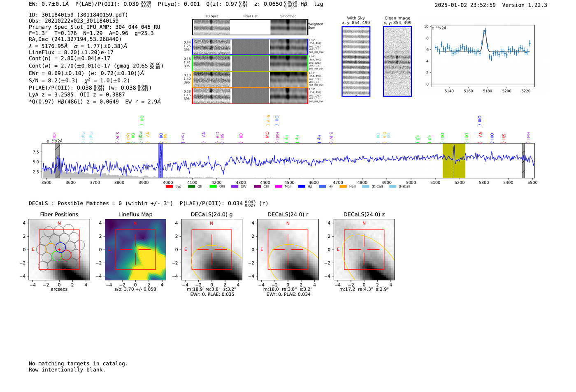Click the OIII lime legend swatch

coord(213,187)
